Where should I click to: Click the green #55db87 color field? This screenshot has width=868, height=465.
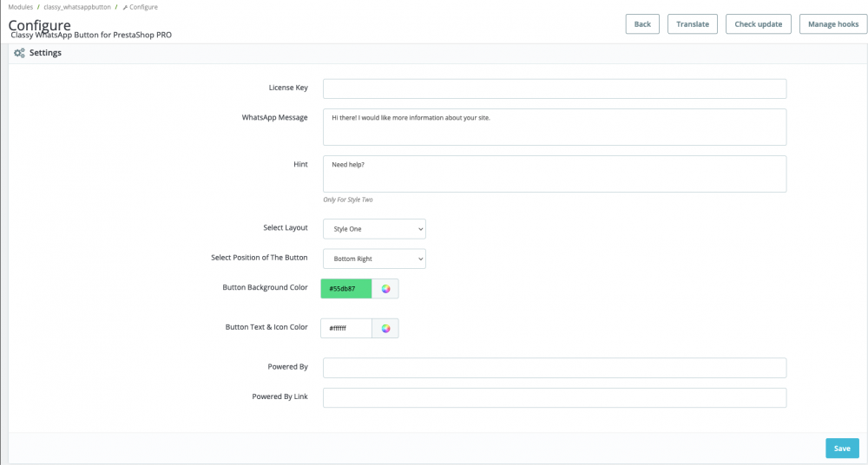pyautogui.click(x=346, y=289)
